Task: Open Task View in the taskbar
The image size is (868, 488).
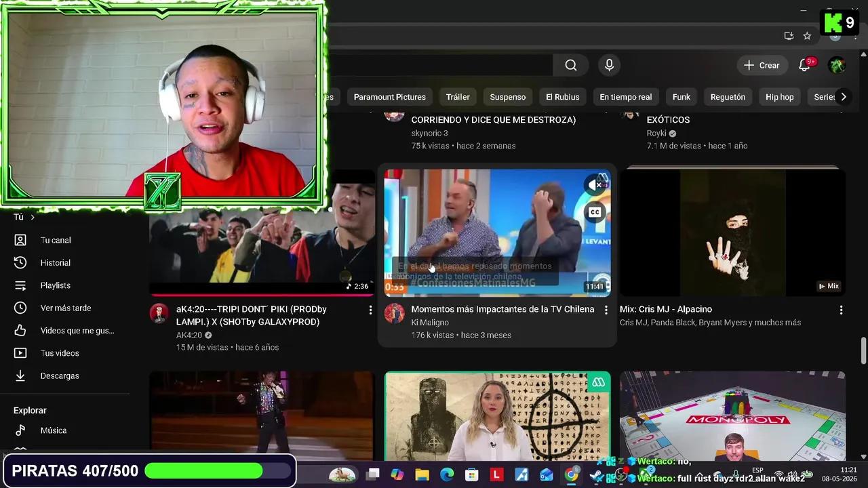Action: point(373,474)
